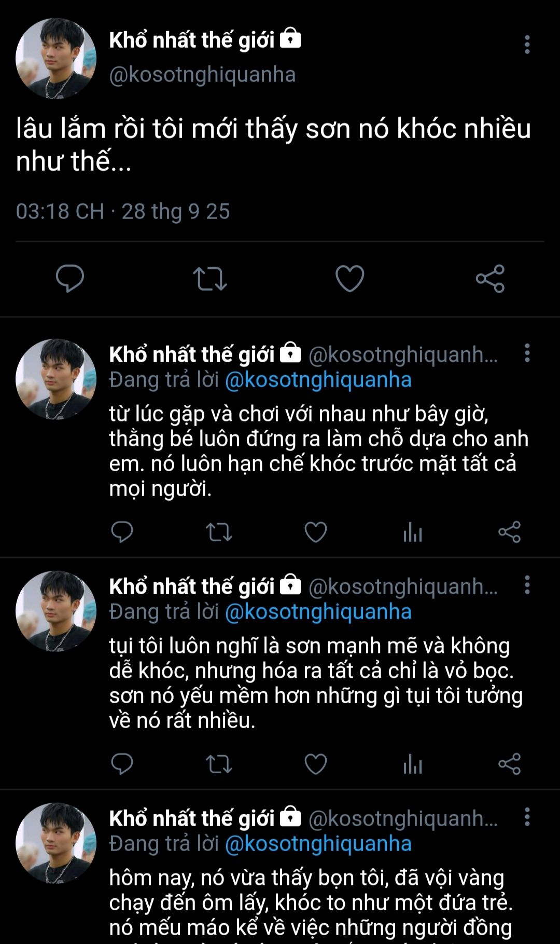Retweet the reply starting "từ lúc gặp"
Screen dimensions: 560x944
point(219,532)
